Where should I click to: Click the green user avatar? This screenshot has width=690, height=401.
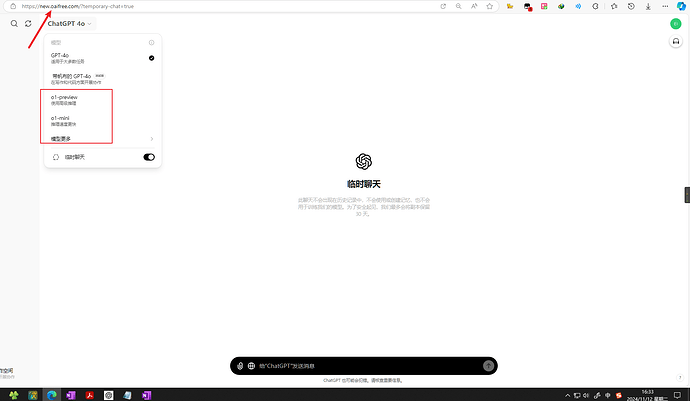pos(675,24)
